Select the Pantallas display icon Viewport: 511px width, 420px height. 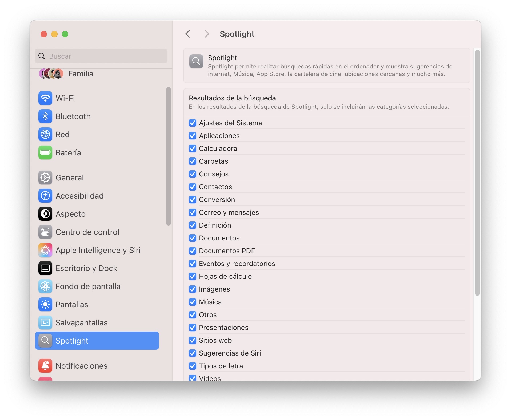coord(45,304)
